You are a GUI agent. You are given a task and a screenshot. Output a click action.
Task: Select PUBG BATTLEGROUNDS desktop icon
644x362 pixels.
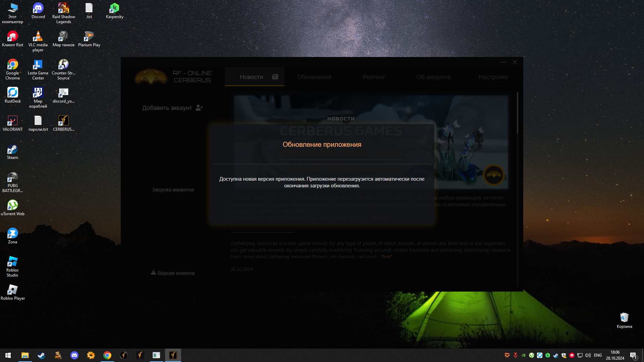12,182
